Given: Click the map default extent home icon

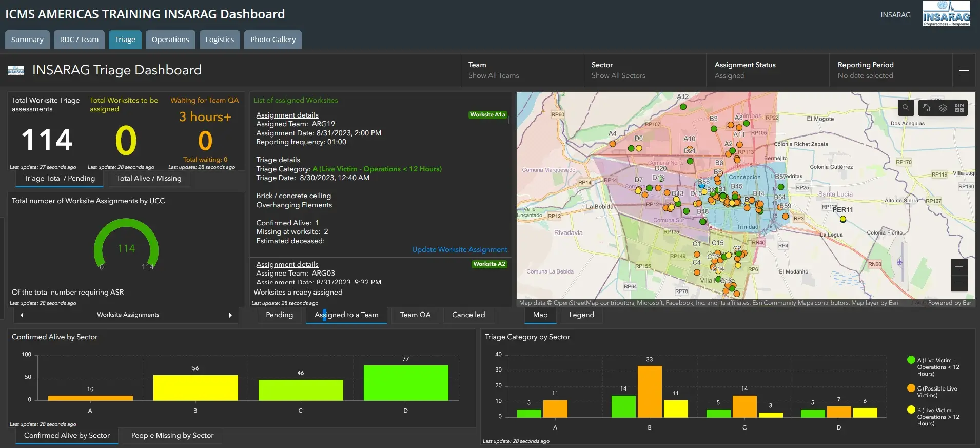Looking at the screenshot, I should (x=927, y=108).
